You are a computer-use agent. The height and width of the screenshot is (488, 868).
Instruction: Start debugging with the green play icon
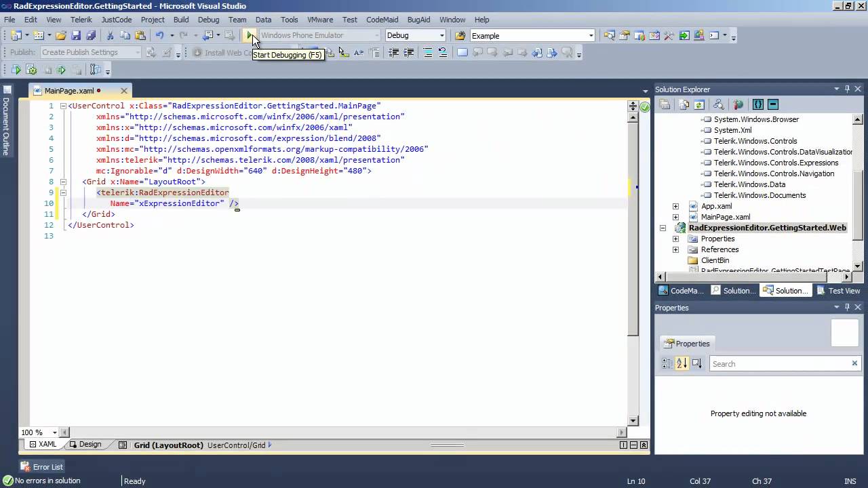(x=250, y=35)
